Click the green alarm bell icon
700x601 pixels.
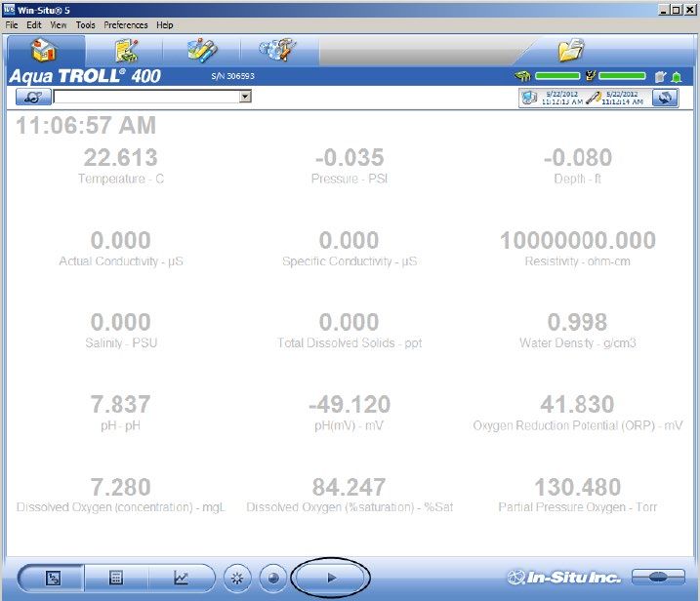click(x=677, y=77)
